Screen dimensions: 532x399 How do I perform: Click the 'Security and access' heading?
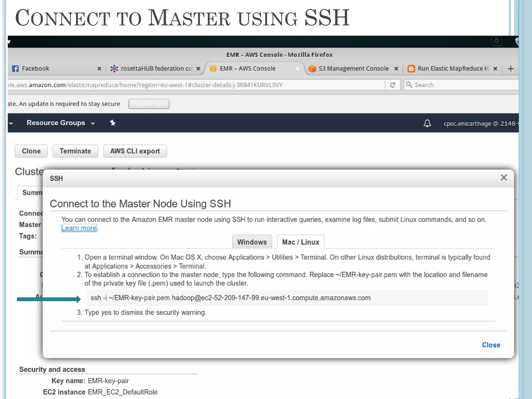pyautogui.click(x=52, y=369)
